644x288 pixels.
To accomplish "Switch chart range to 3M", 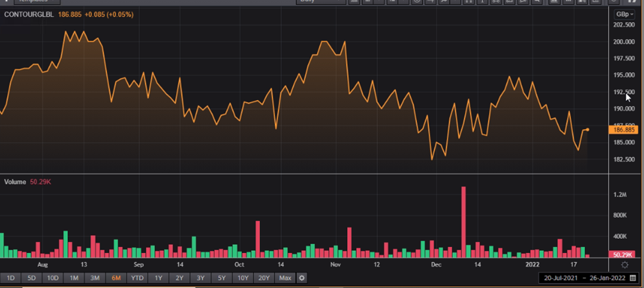I will 95,278.
